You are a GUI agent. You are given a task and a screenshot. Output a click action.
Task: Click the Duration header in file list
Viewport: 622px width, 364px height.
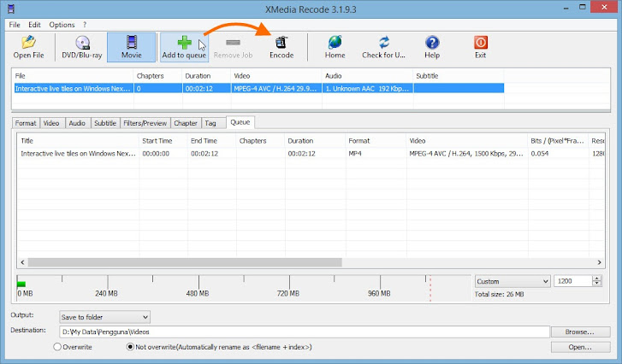click(x=206, y=76)
